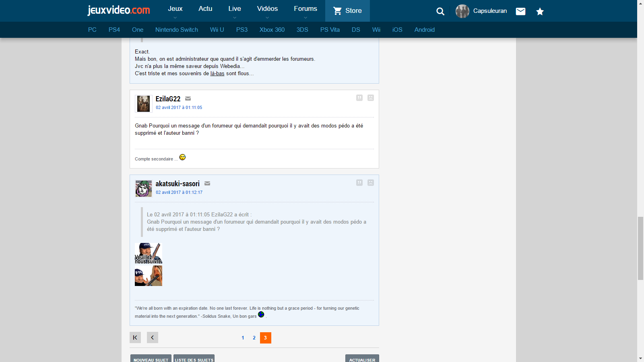This screenshot has width=644, height=362.
Task: Go to page 2 of topic
Action: (254, 338)
